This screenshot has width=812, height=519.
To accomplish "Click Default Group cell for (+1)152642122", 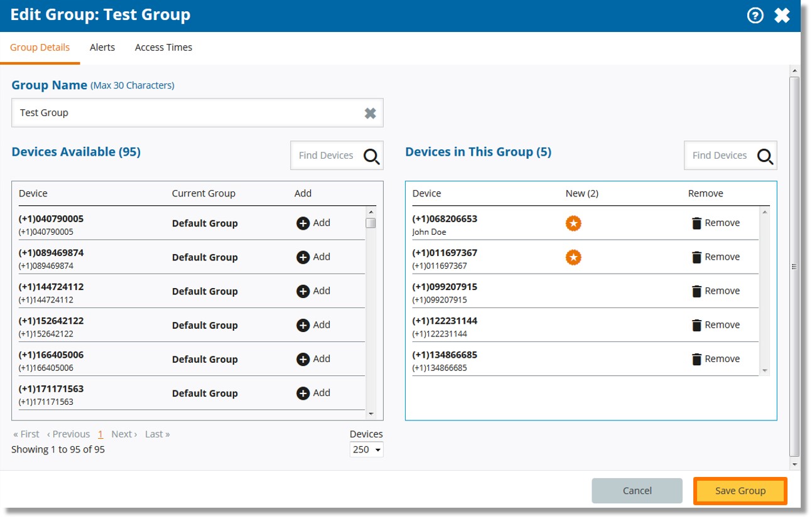I will 205,325.
